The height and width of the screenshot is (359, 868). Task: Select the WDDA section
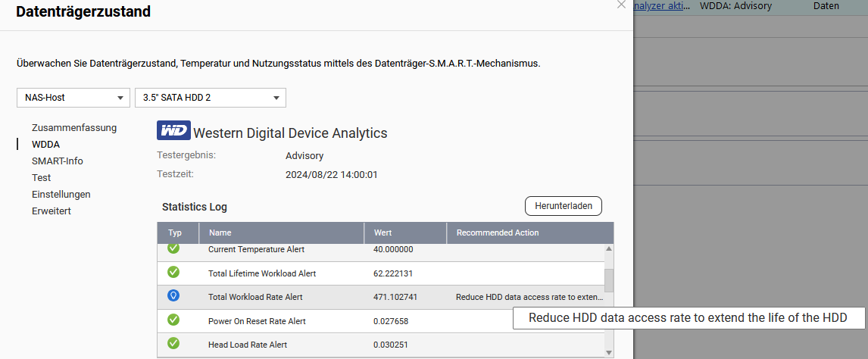click(x=46, y=145)
